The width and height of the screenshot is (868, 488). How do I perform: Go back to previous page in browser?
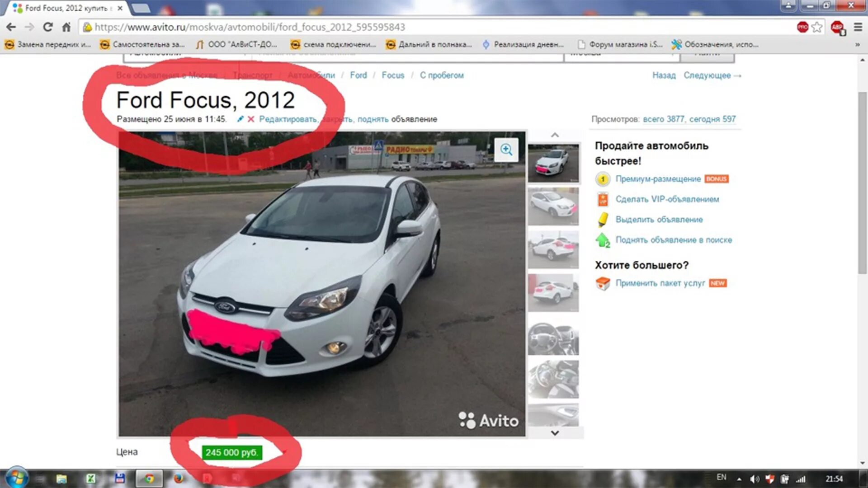[11, 27]
